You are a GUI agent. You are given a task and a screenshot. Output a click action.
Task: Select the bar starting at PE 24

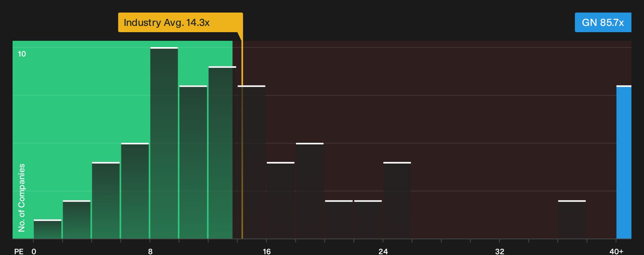click(397, 200)
